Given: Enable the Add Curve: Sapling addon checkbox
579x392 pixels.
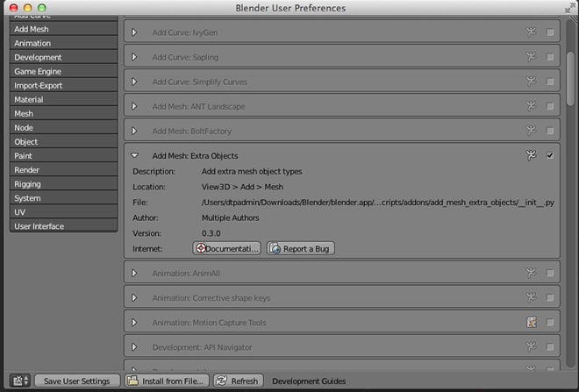Looking at the screenshot, I should click(550, 57).
